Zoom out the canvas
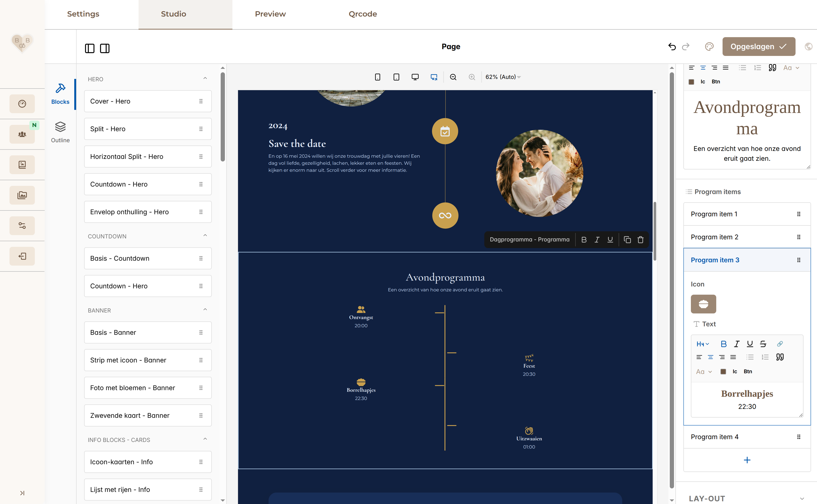Viewport: 817px width, 504px height. tap(453, 77)
